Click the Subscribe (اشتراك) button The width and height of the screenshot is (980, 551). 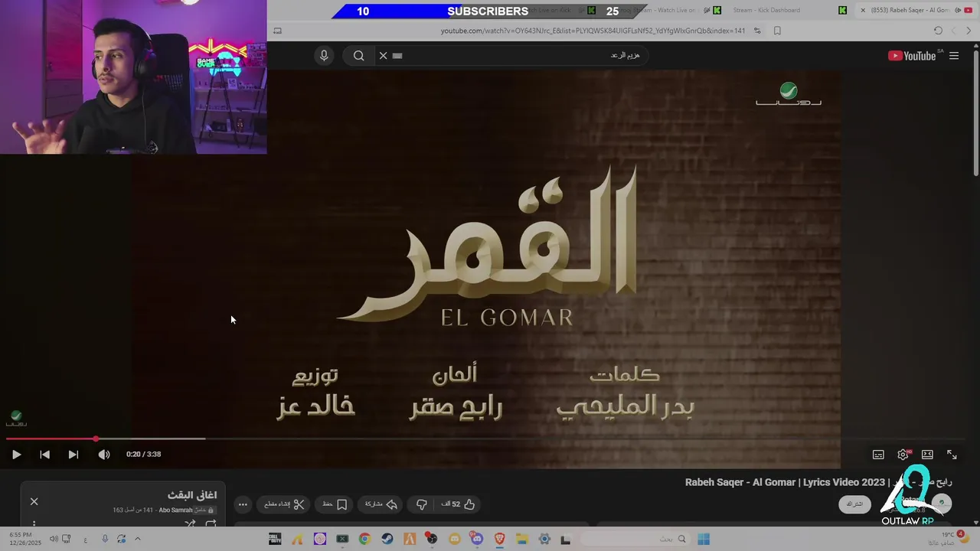[854, 504]
